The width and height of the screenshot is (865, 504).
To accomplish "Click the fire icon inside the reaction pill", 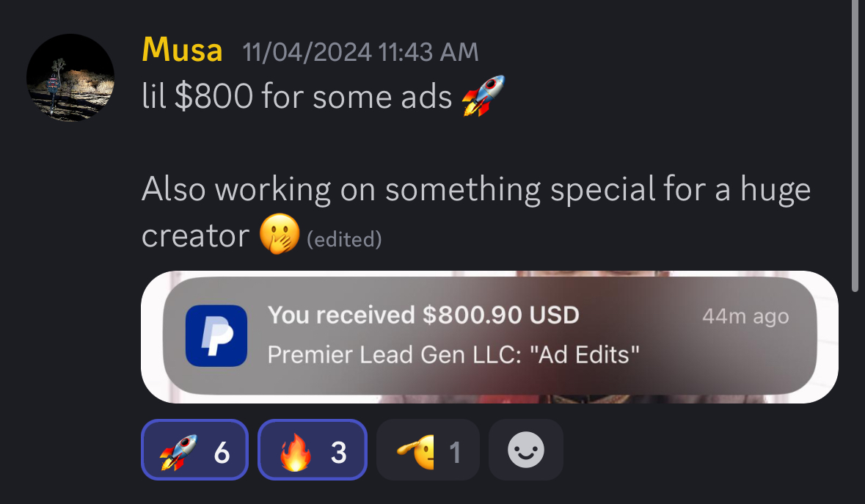I will tap(295, 452).
